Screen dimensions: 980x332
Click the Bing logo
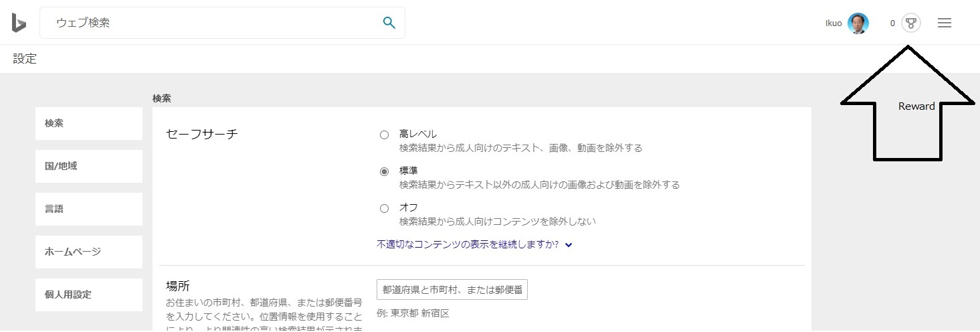click(19, 23)
